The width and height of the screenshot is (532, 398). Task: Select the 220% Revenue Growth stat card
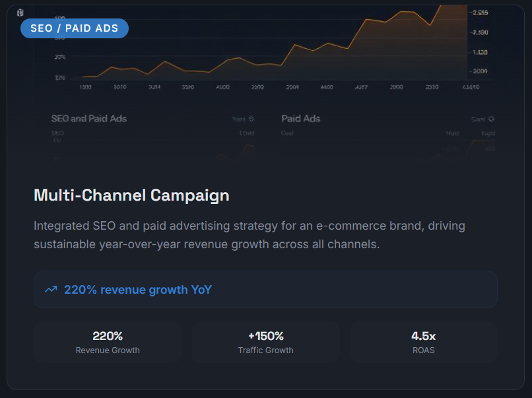point(108,342)
